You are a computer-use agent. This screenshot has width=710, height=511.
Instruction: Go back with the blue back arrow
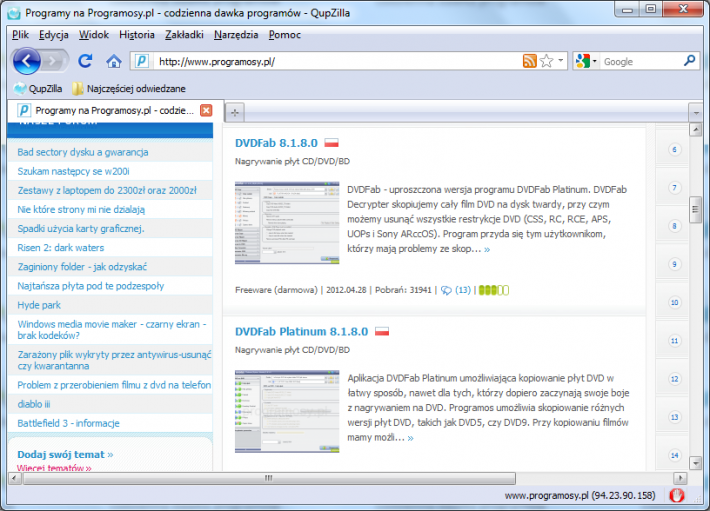(x=26, y=61)
